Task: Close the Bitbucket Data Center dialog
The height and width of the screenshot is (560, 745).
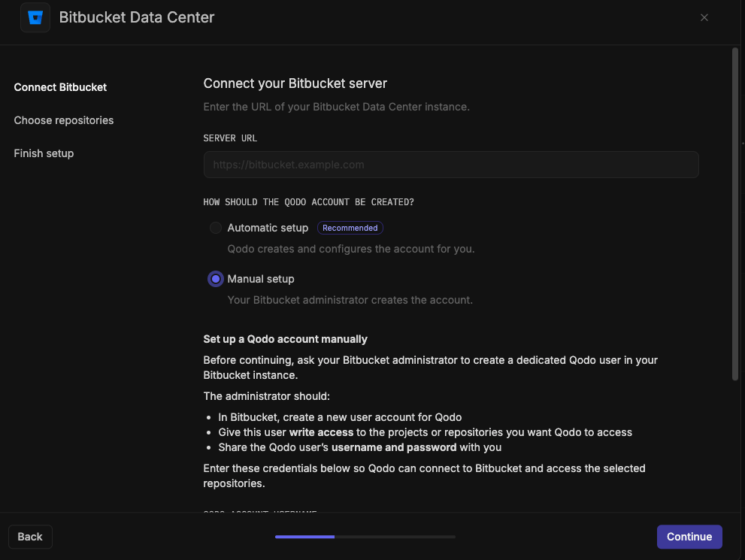Action: click(704, 17)
